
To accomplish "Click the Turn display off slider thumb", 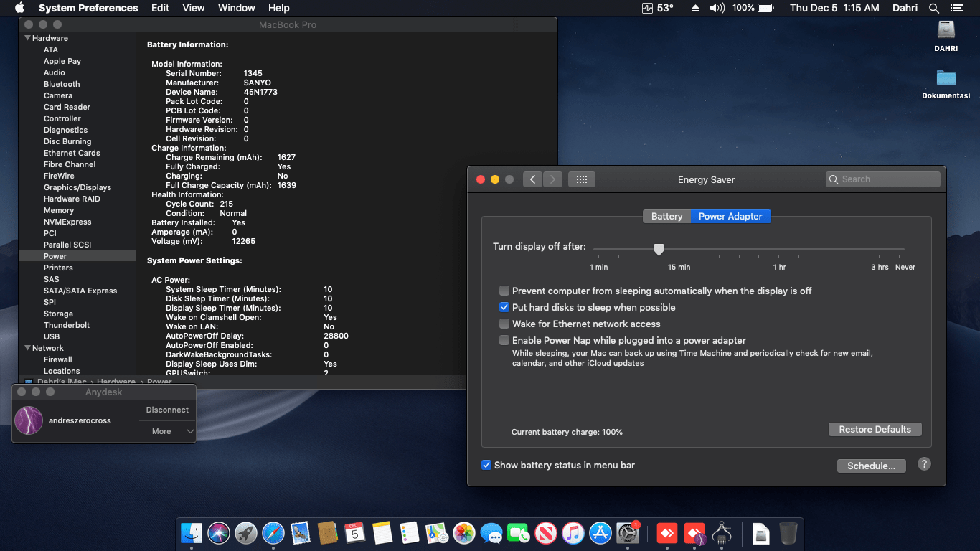I will tap(659, 249).
